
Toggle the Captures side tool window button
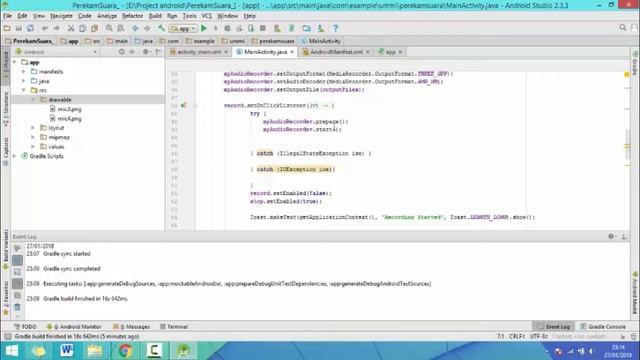[6, 151]
